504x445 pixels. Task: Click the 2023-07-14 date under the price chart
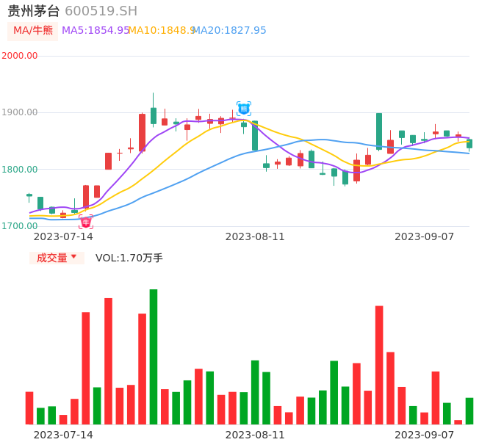63,236
